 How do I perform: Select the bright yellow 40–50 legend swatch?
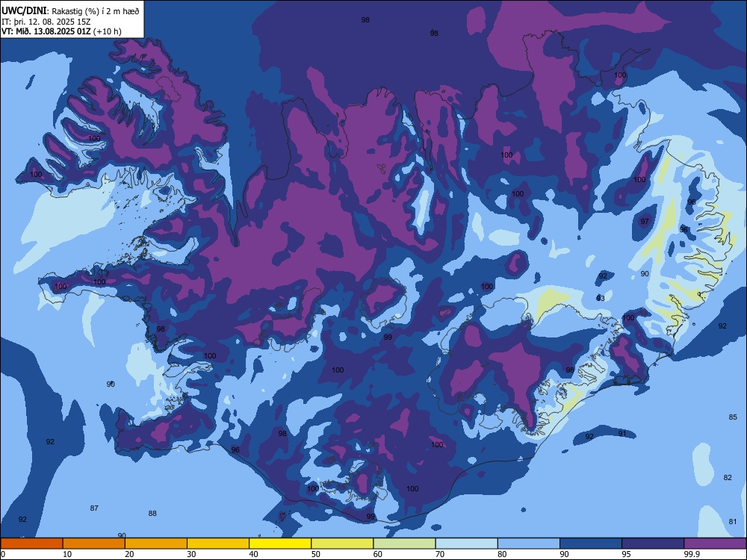coord(280,544)
